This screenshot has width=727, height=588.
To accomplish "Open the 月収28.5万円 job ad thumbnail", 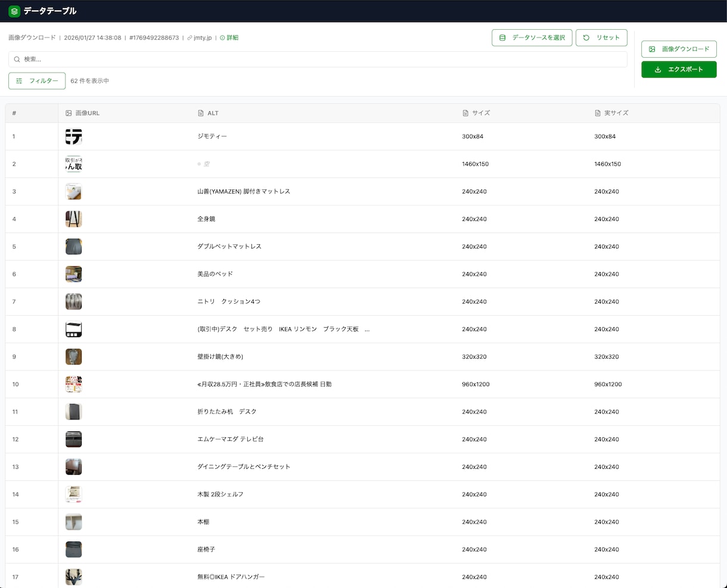I will (x=73, y=384).
